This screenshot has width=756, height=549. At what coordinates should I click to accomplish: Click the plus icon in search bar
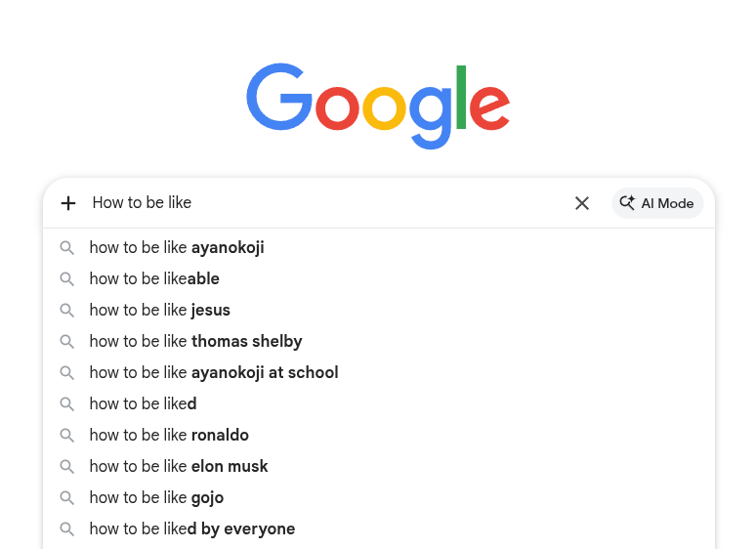(68, 203)
